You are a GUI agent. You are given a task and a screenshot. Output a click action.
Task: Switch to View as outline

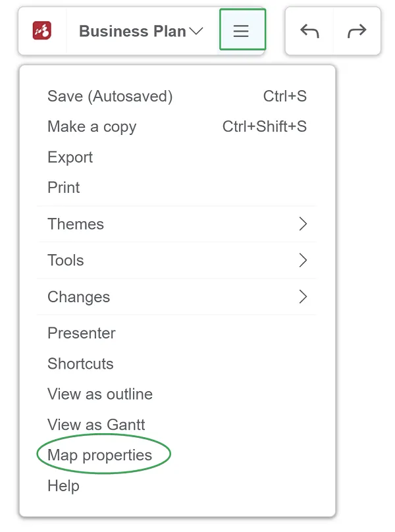(x=177, y=394)
